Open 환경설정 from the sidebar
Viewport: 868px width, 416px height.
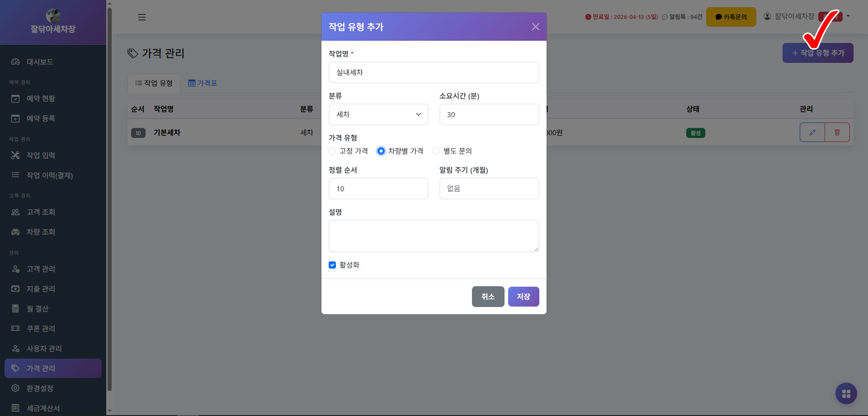tap(40, 388)
